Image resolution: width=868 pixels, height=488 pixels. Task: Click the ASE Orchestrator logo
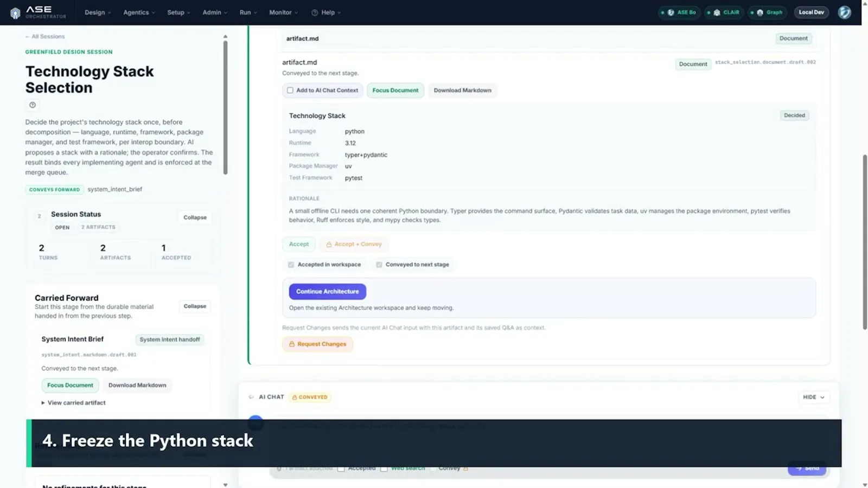[x=38, y=12]
